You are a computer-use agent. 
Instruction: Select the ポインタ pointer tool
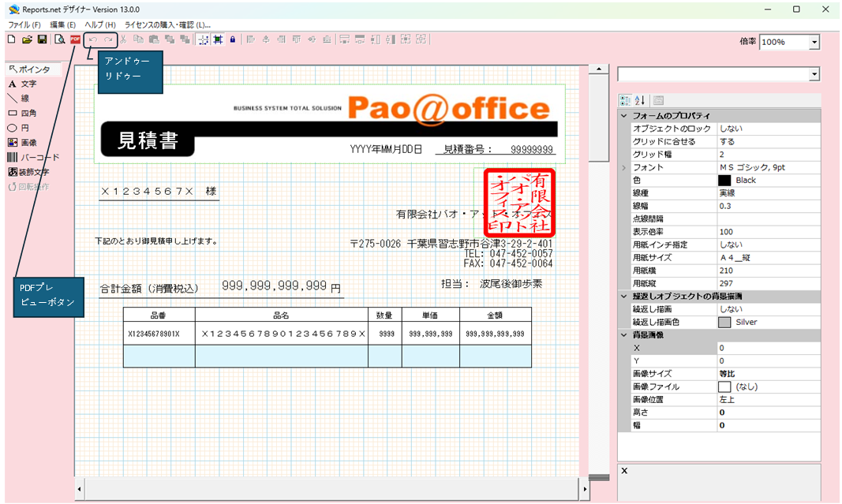click(29, 69)
